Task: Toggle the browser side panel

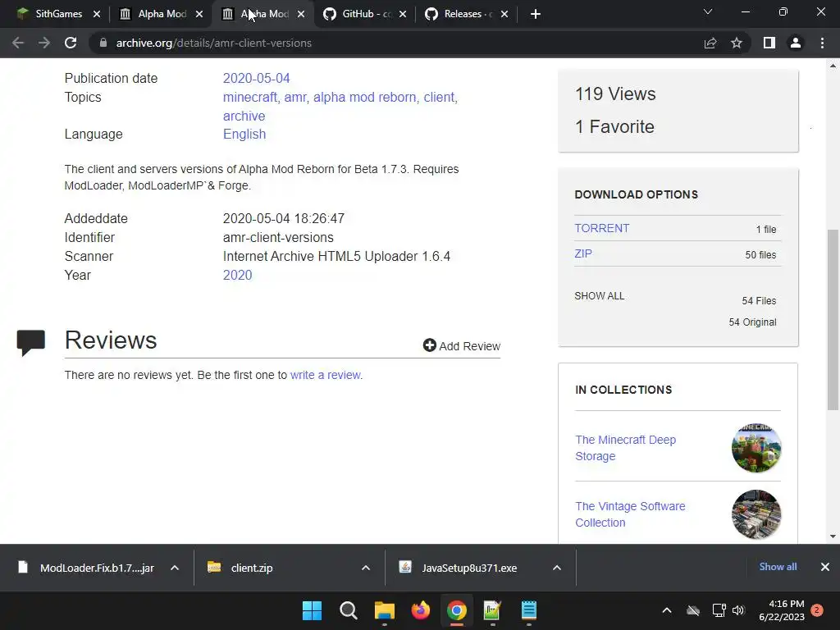Action: (x=769, y=43)
